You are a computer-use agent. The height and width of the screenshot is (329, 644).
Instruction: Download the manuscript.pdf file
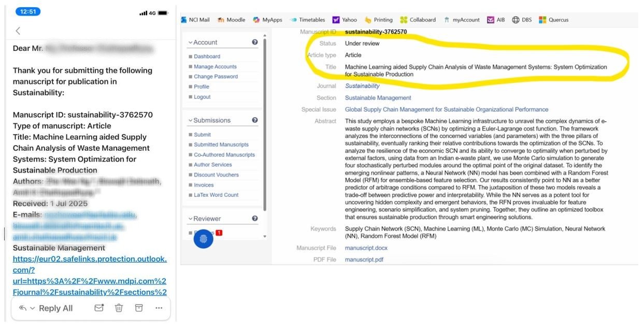pyautogui.click(x=364, y=260)
